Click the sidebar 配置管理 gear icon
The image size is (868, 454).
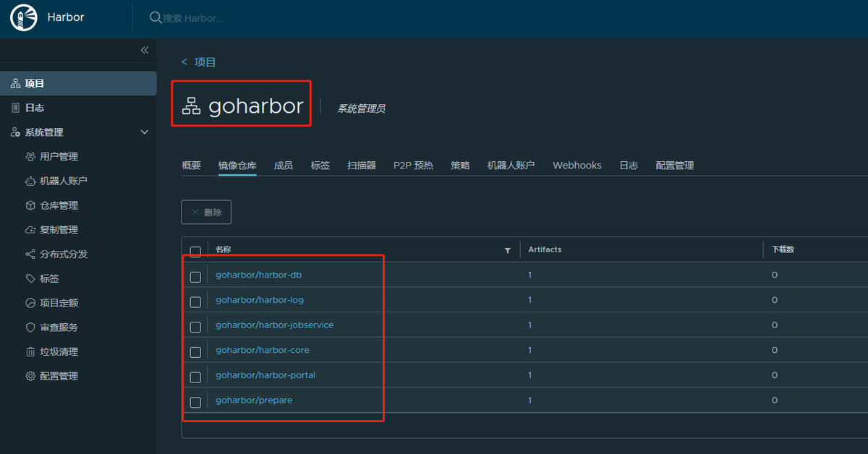coord(30,376)
